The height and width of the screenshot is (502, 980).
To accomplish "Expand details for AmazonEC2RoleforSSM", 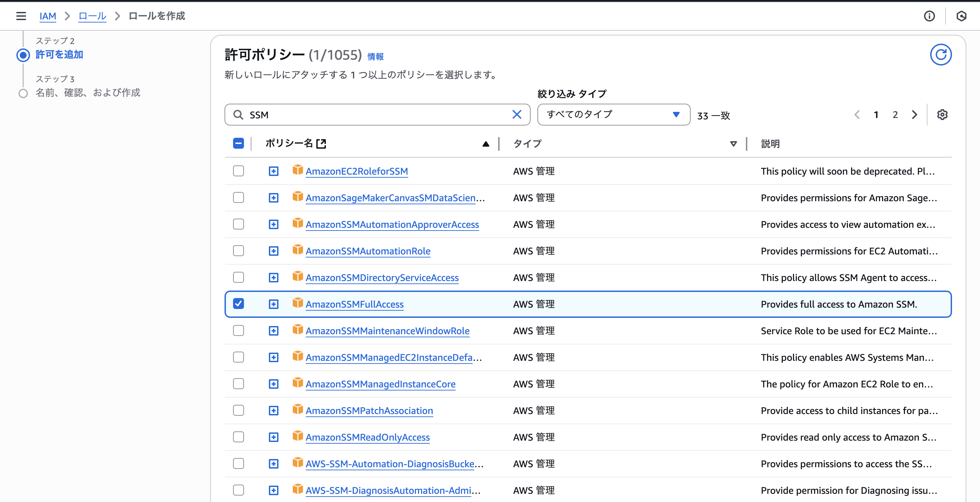I will point(274,171).
